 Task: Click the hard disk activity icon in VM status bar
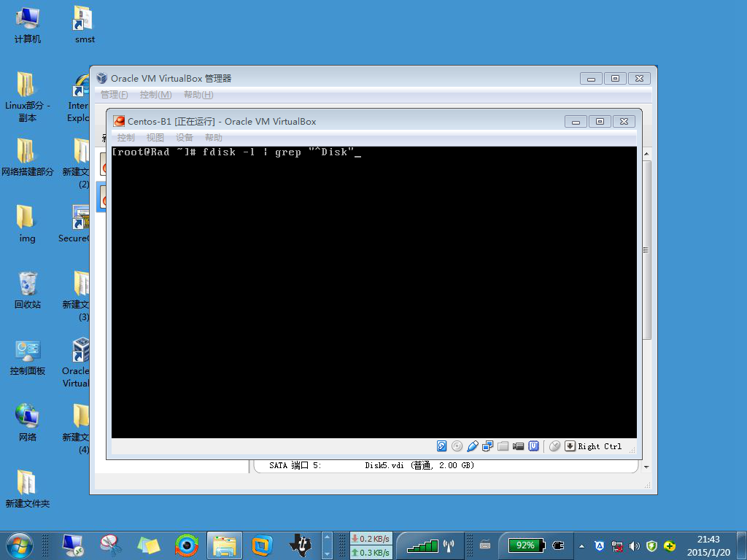pos(441,446)
